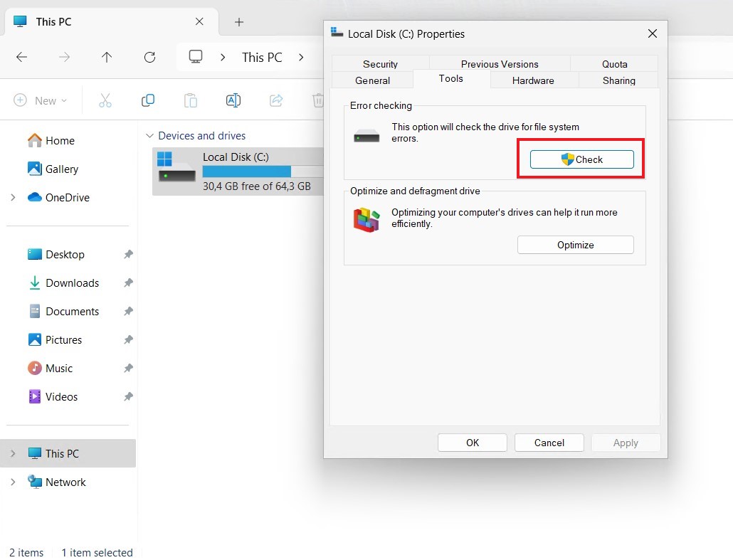
Task: Click the Share icon in toolbar
Action: (276, 100)
